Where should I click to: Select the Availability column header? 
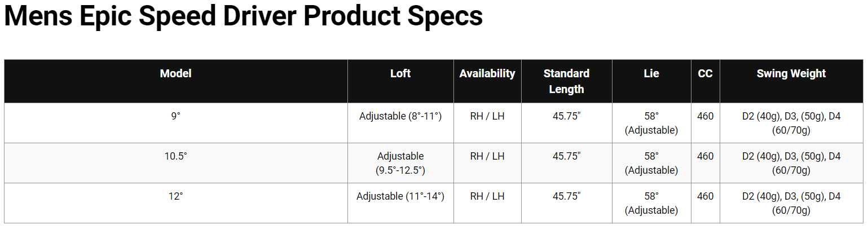point(487,74)
